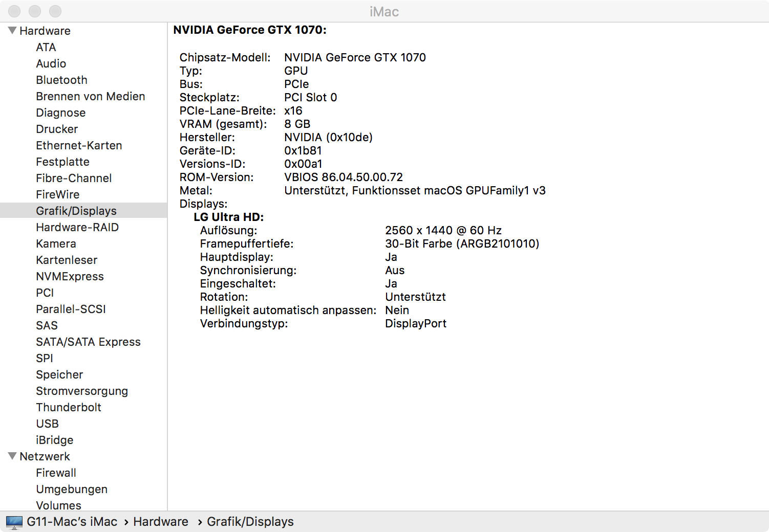Click G11-Mac's iMac in path bar
Viewport: 769px width, 532px height.
point(72,522)
